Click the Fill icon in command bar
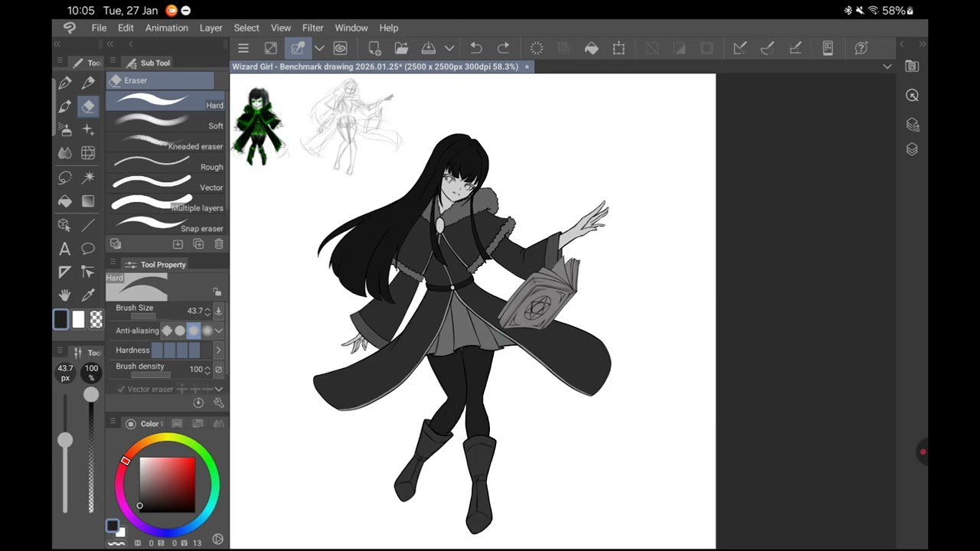This screenshot has width=980, height=551. click(x=592, y=48)
